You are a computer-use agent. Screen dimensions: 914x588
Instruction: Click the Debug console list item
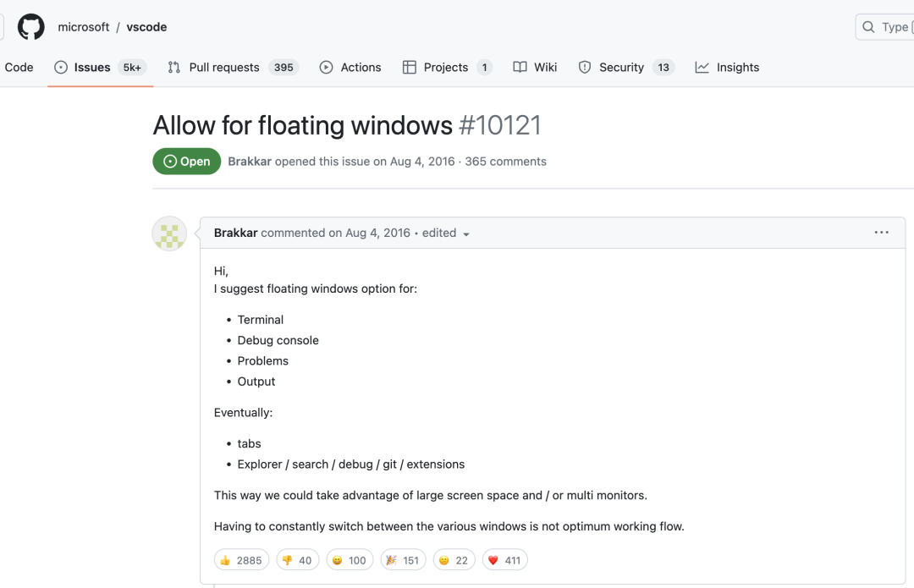pyautogui.click(x=278, y=340)
